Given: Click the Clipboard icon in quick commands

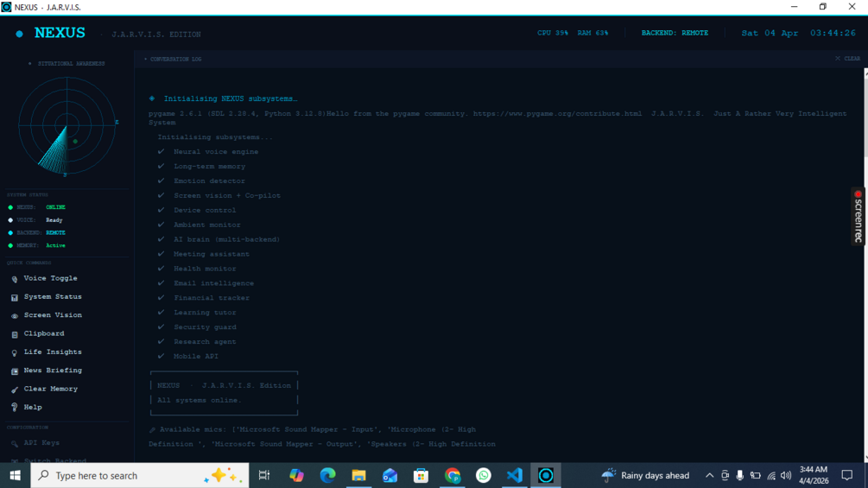Looking at the screenshot, I should click(x=15, y=334).
